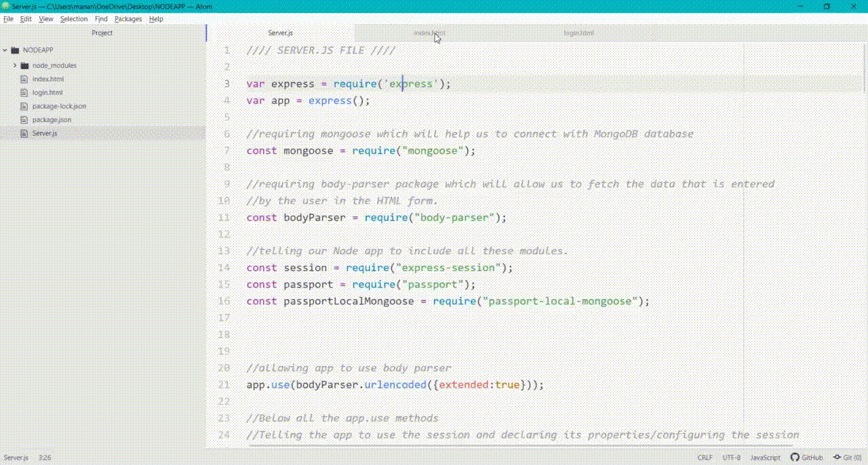Viewport: 868px width, 465px height.
Task: Change UTF-8 file encoding
Action: point(731,458)
